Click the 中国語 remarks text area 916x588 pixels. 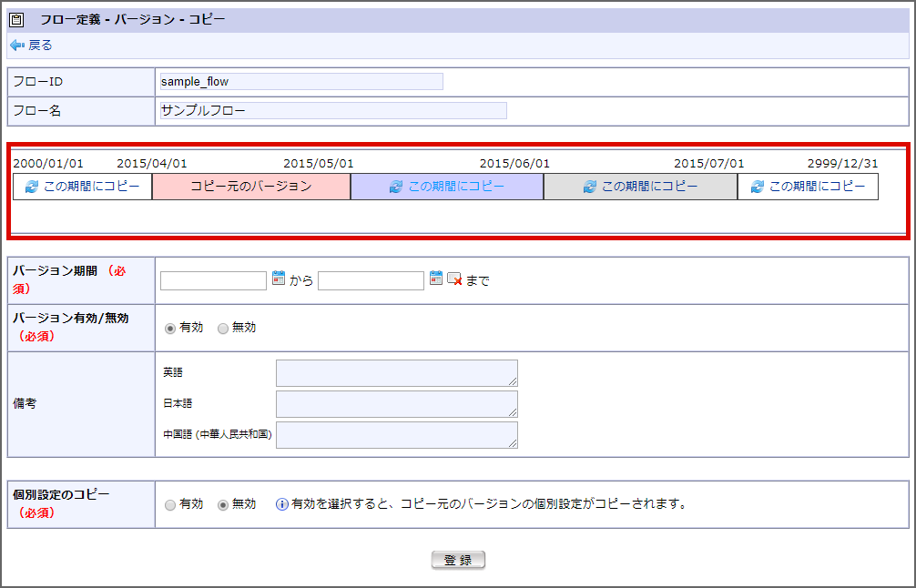tap(397, 435)
